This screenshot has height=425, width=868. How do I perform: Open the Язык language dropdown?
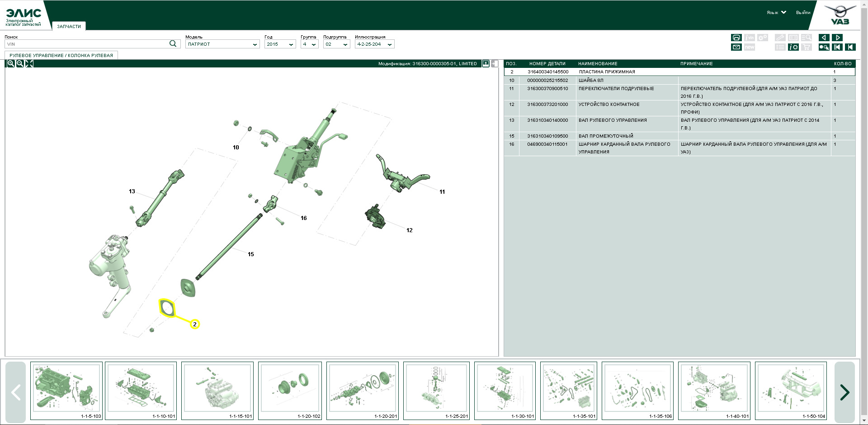(x=776, y=13)
